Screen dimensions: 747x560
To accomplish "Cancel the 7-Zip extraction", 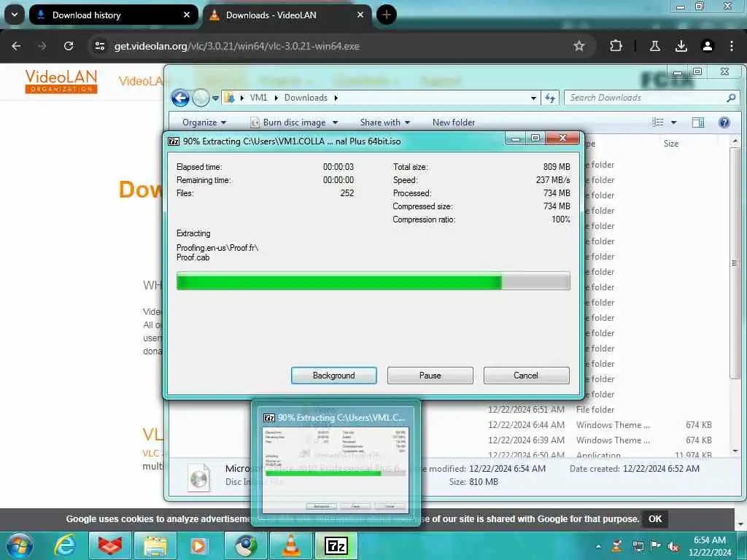I will [x=526, y=376].
